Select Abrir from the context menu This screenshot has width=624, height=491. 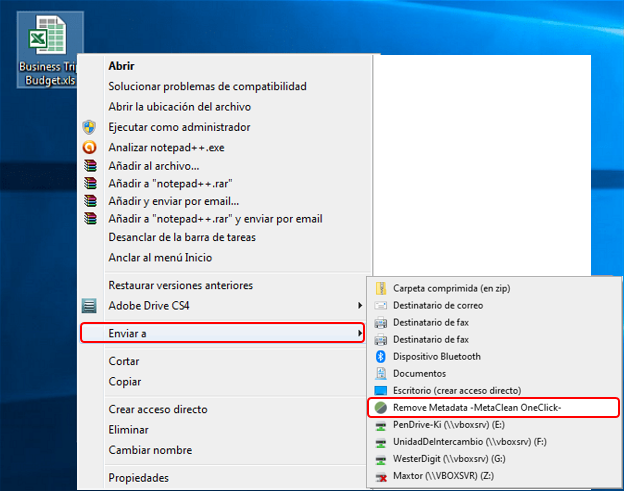pos(121,66)
